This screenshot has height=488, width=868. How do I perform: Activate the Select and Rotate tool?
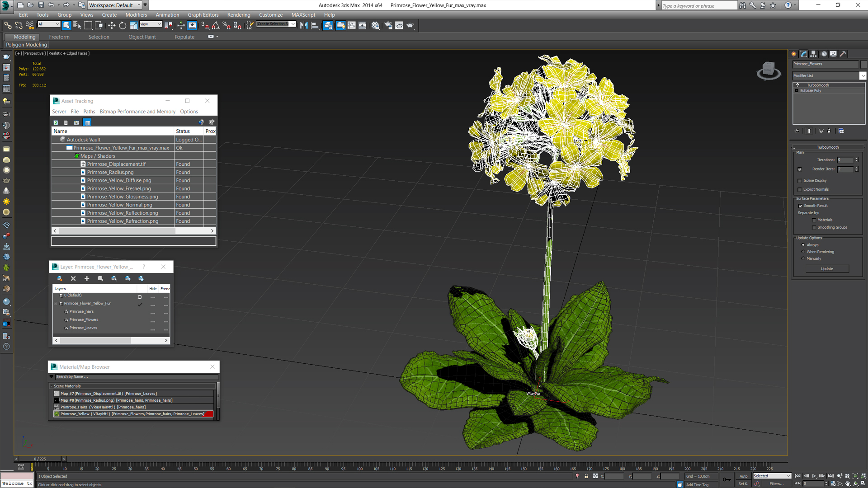[x=123, y=25]
